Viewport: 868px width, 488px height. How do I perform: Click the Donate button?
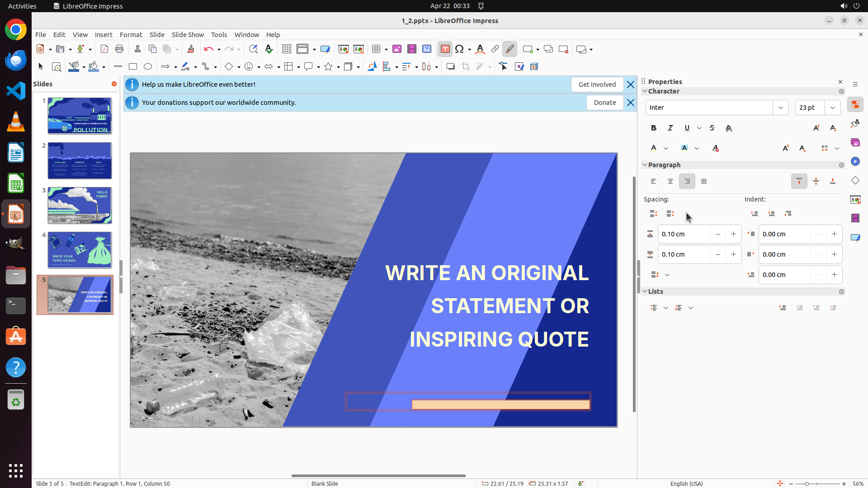pyautogui.click(x=604, y=103)
